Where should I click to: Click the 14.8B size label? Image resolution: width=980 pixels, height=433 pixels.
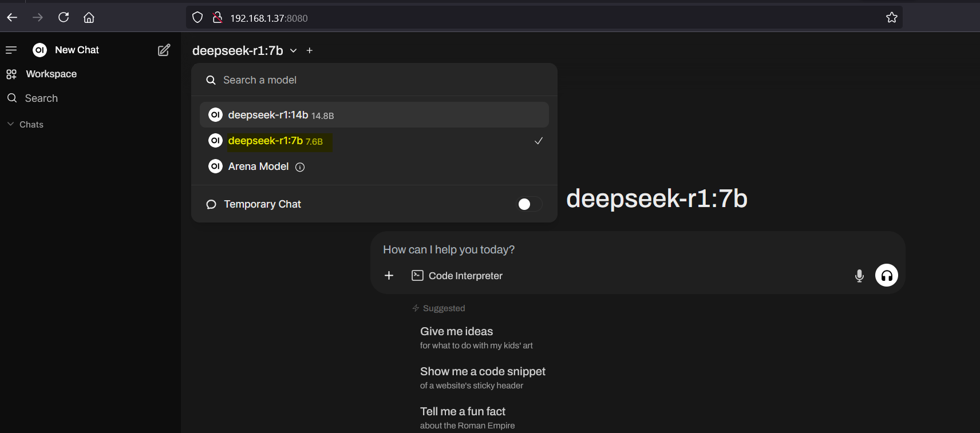[x=323, y=116]
